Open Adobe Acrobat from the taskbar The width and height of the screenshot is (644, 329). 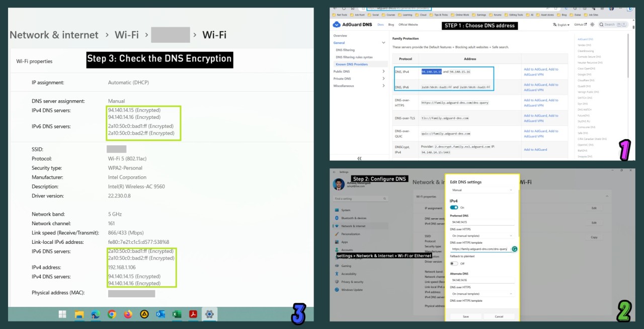193,314
